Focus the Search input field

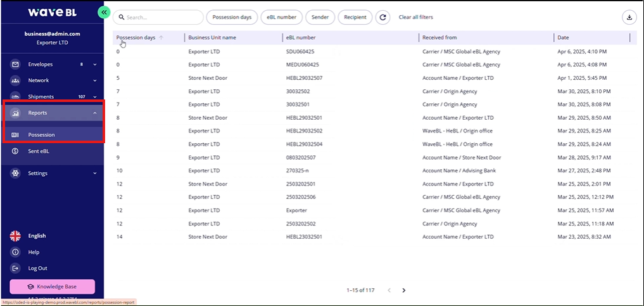tap(158, 17)
